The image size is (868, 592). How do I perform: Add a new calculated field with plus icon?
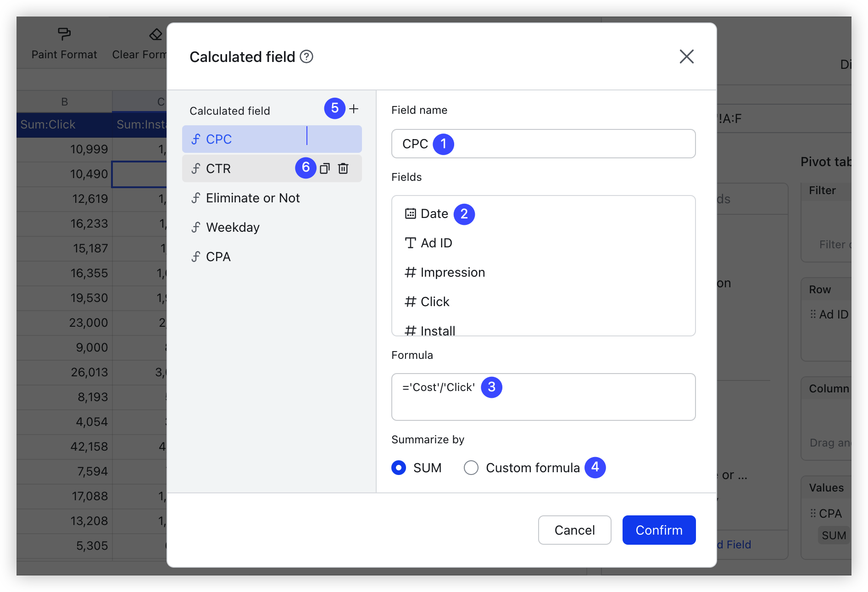click(354, 109)
